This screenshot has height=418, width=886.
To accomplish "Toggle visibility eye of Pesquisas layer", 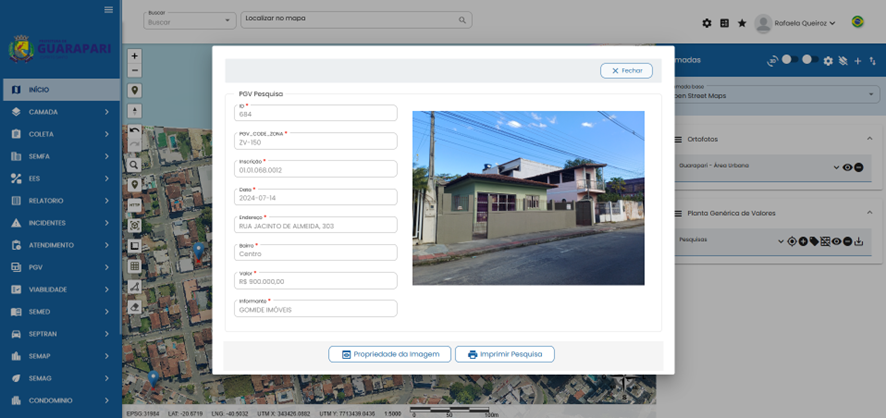I will pos(837,241).
